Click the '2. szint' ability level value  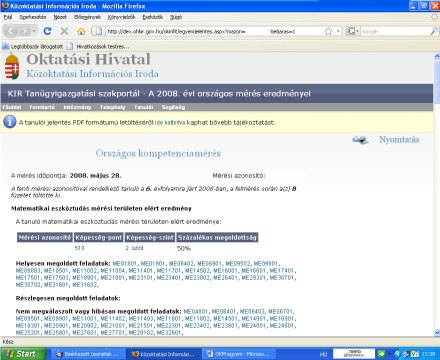click(x=134, y=248)
